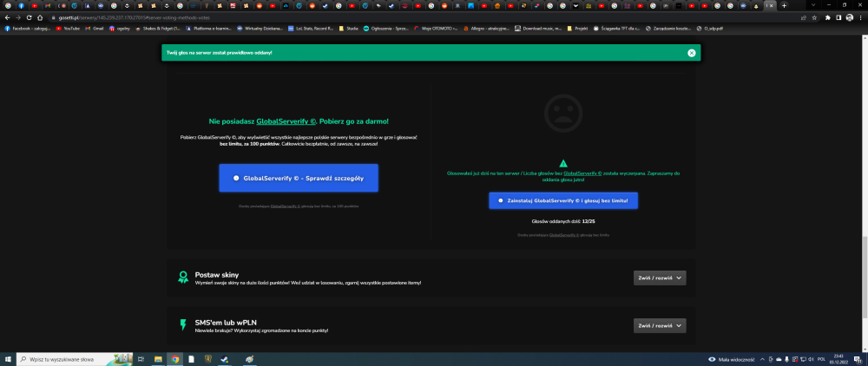The image size is (868, 366).
Task: Click GlobalServerify link in green heading
Action: 286,121
